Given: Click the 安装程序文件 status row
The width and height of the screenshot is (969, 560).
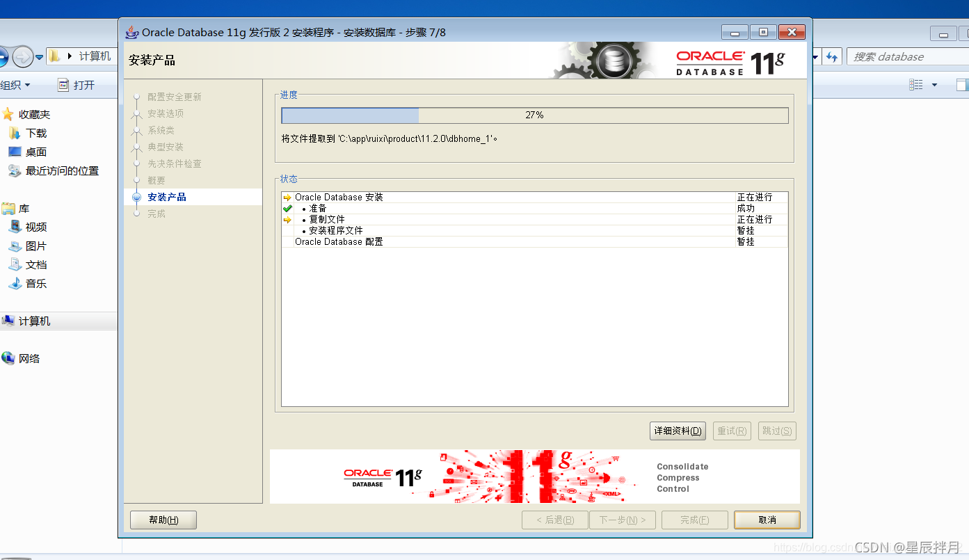Looking at the screenshot, I should point(534,231).
